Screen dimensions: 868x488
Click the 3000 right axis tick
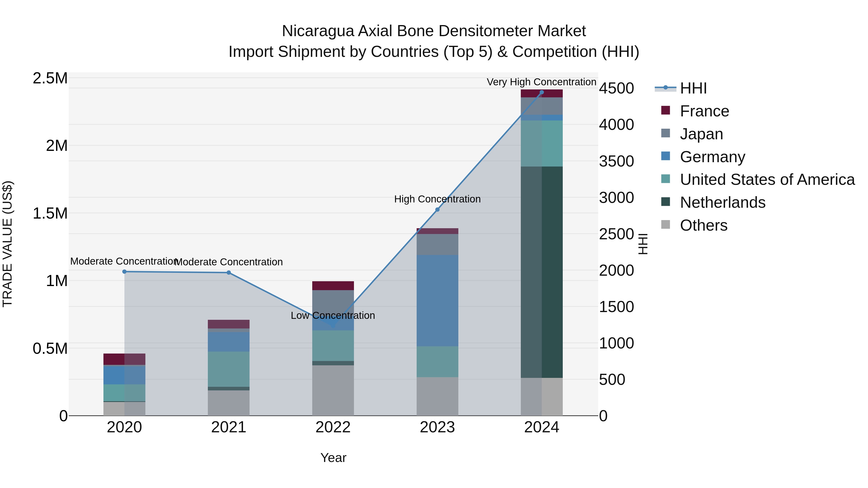(617, 197)
